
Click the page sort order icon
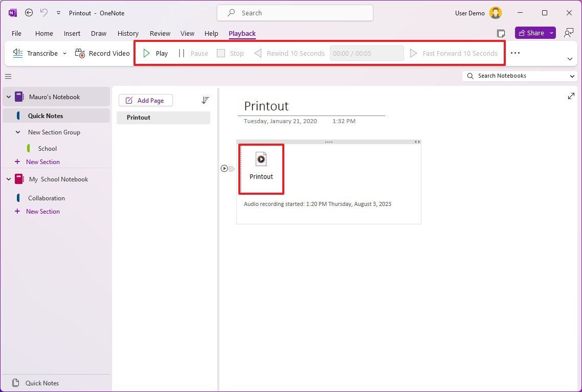[205, 100]
